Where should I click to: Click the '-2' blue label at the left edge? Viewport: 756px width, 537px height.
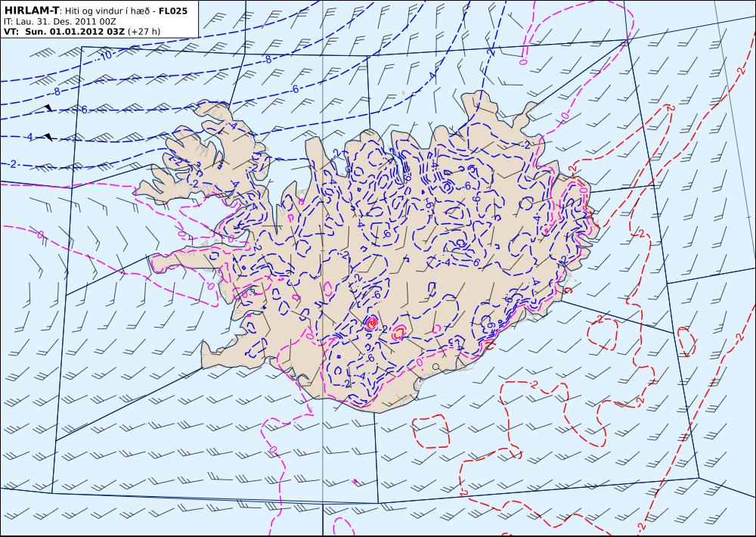tap(13, 164)
